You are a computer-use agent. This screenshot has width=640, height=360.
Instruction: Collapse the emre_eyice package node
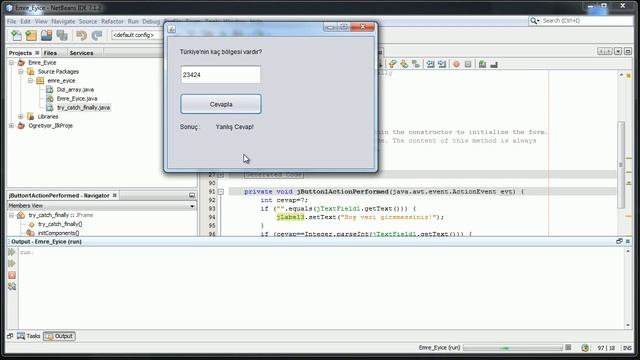pos(31,80)
